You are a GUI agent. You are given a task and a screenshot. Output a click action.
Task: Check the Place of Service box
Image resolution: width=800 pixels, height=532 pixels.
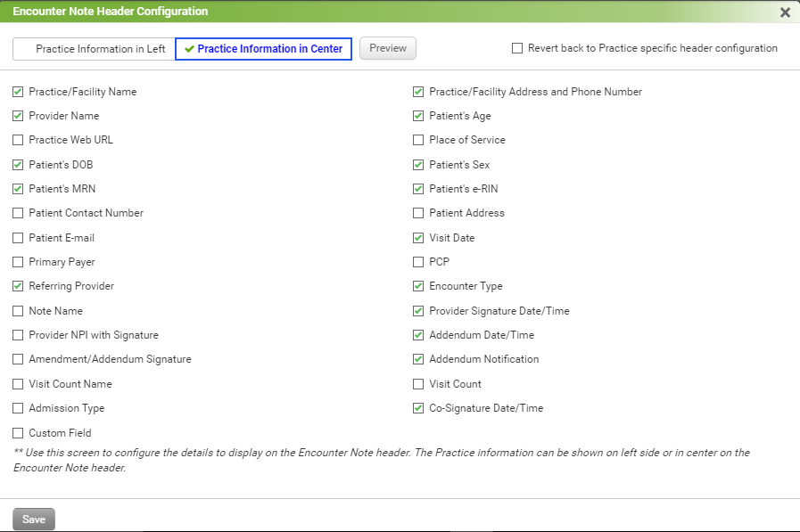pos(418,140)
